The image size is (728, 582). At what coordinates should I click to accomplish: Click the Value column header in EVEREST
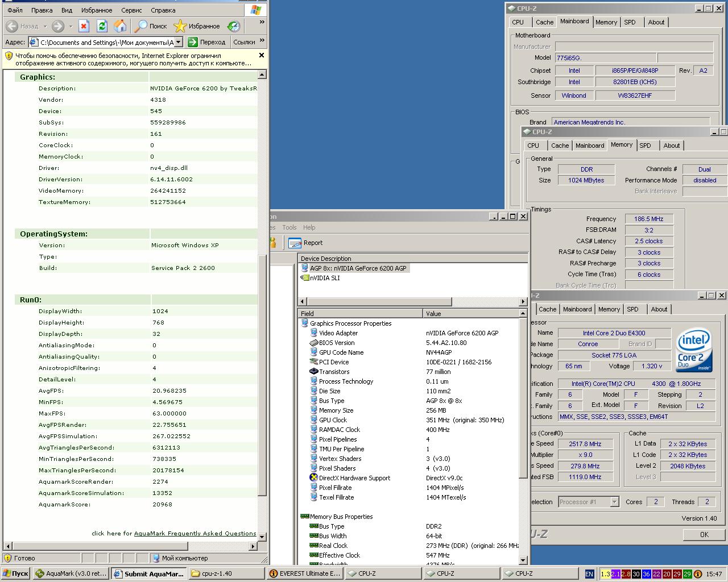pos(471,313)
